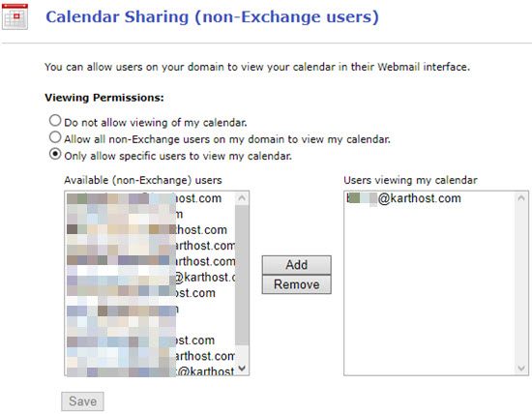Click up arrow of available users list scrollbar
The width and height of the screenshot is (532, 414).
(x=242, y=198)
